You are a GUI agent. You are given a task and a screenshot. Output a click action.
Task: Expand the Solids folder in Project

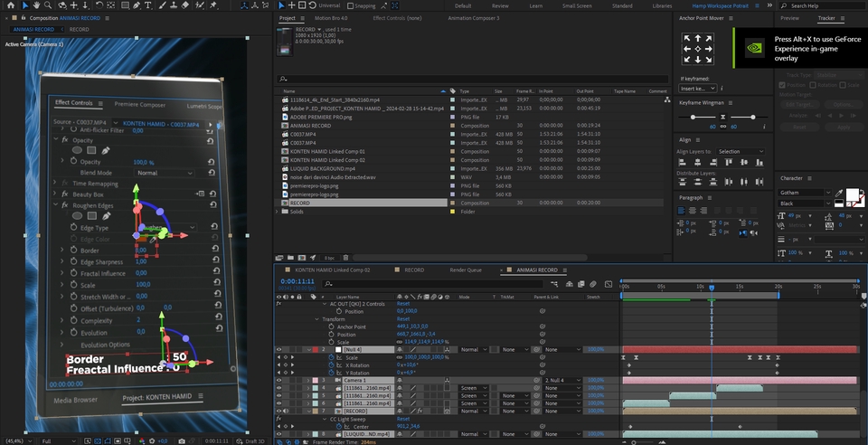[x=278, y=212]
